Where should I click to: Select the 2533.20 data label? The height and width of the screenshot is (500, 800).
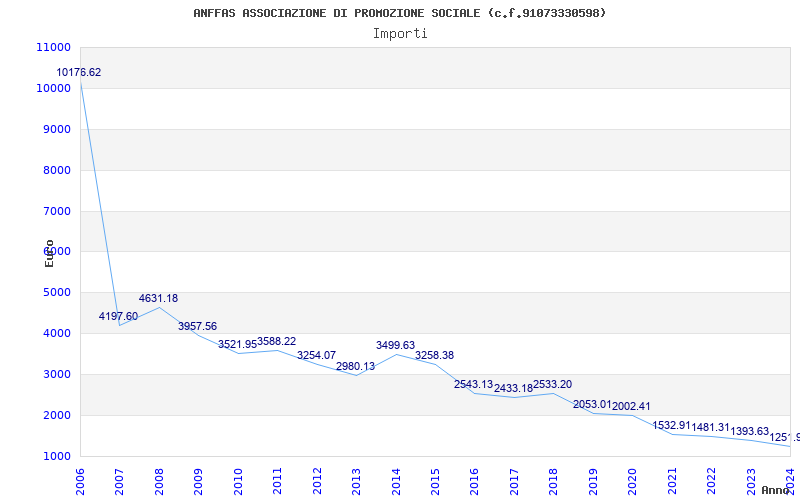553,385
